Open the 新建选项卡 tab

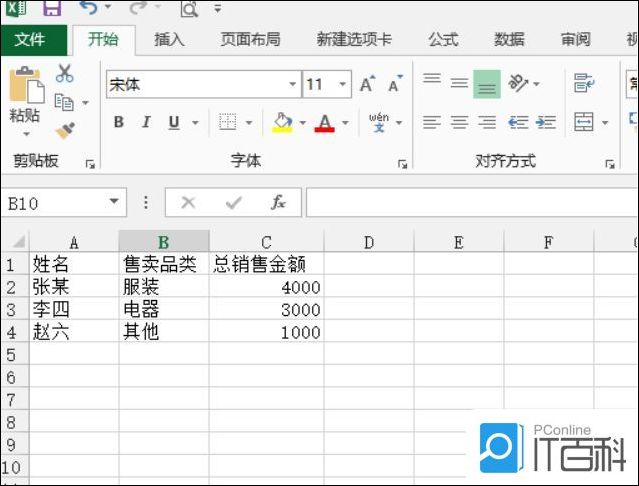[354, 40]
